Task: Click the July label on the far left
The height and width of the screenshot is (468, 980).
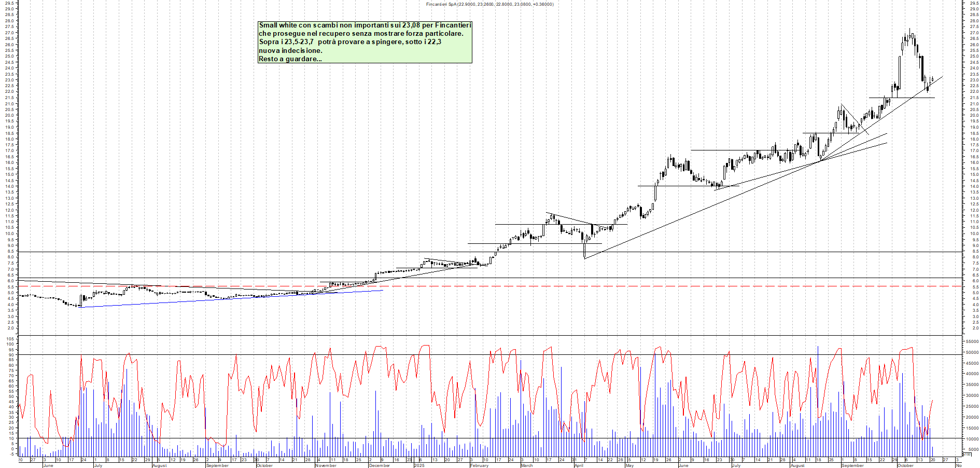Action: click(98, 465)
